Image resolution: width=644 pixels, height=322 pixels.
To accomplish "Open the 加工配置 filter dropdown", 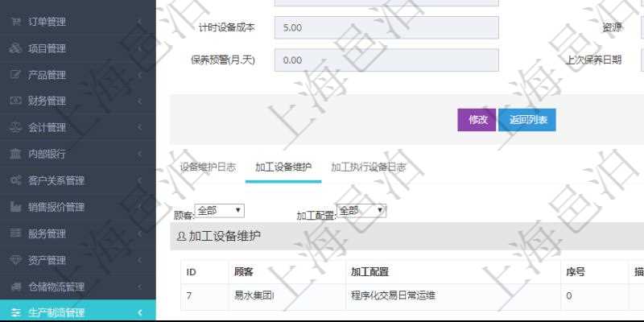I will click(x=361, y=211).
